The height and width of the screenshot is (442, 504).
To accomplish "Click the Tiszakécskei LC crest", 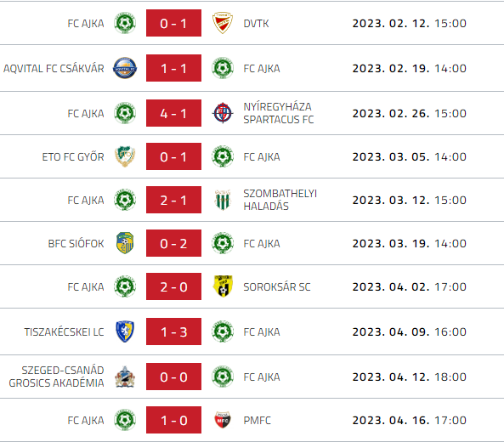I will [125, 331].
